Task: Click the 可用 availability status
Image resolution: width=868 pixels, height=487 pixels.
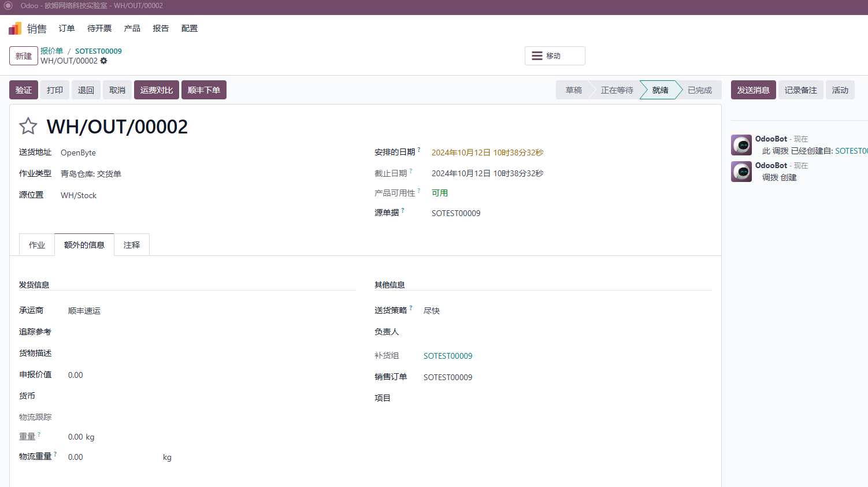Action: pyautogui.click(x=440, y=193)
